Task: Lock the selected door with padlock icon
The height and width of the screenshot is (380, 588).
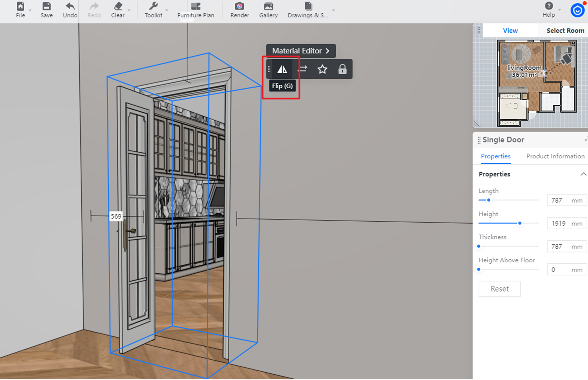Action: (x=342, y=69)
